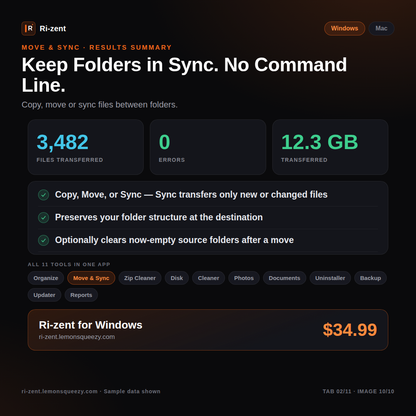This screenshot has width=416, height=416.
Task: Switch to the Mac platform toggle
Action: coord(381,28)
